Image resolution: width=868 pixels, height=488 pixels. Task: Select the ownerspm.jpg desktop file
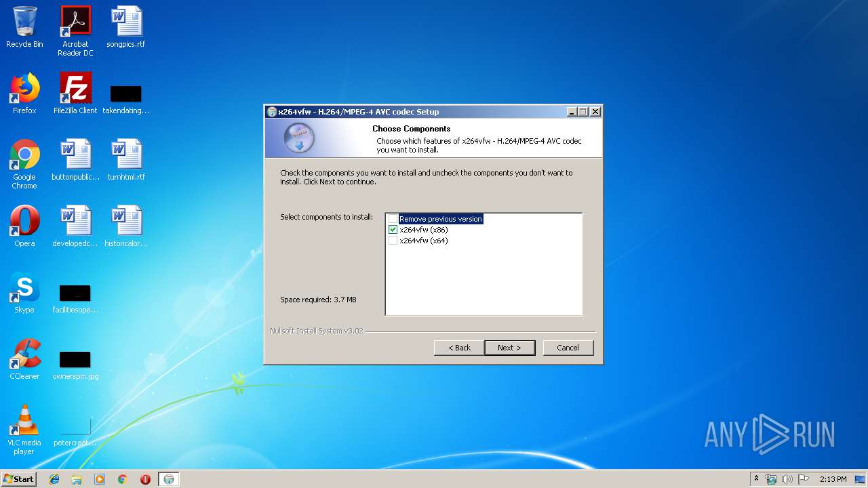tap(75, 365)
